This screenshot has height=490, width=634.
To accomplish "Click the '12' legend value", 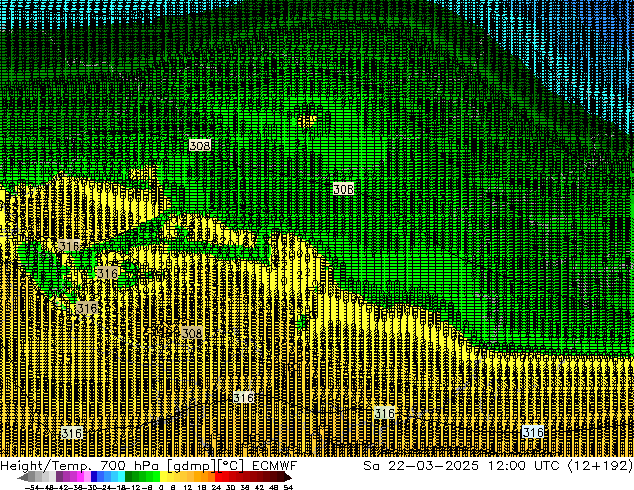I will 187,488.
